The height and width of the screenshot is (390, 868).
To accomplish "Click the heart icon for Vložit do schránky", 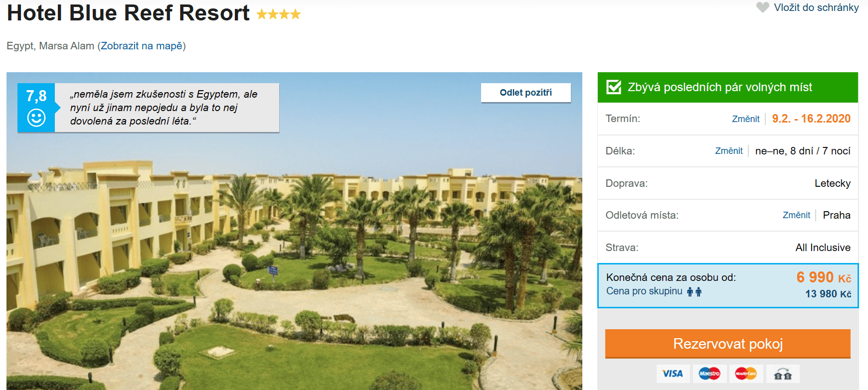I will 762,7.
